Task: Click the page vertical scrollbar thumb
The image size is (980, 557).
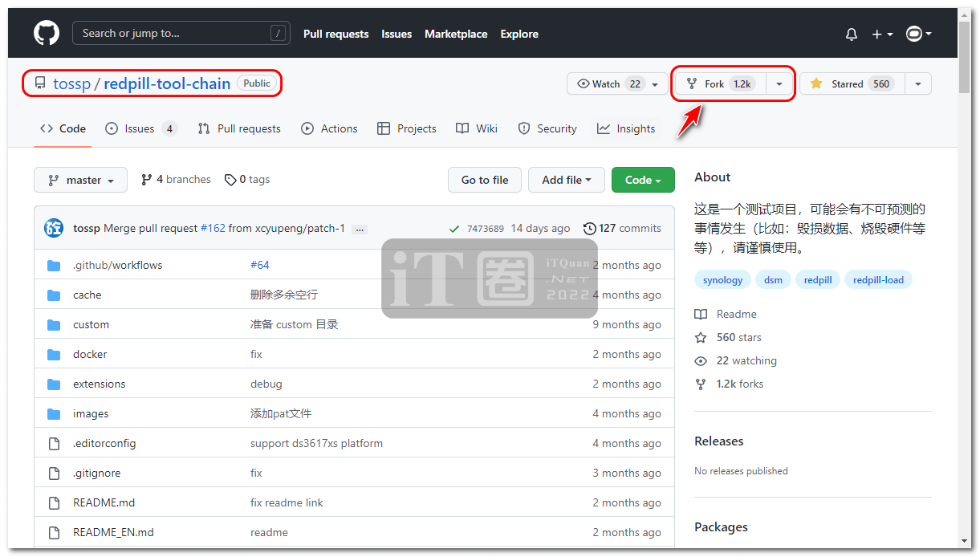Action: [966, 57]
